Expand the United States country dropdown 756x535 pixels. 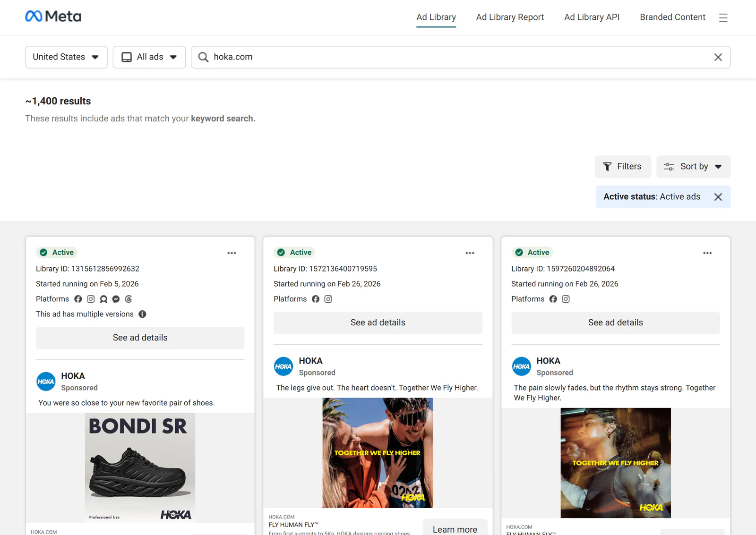(x=66, y=57)
